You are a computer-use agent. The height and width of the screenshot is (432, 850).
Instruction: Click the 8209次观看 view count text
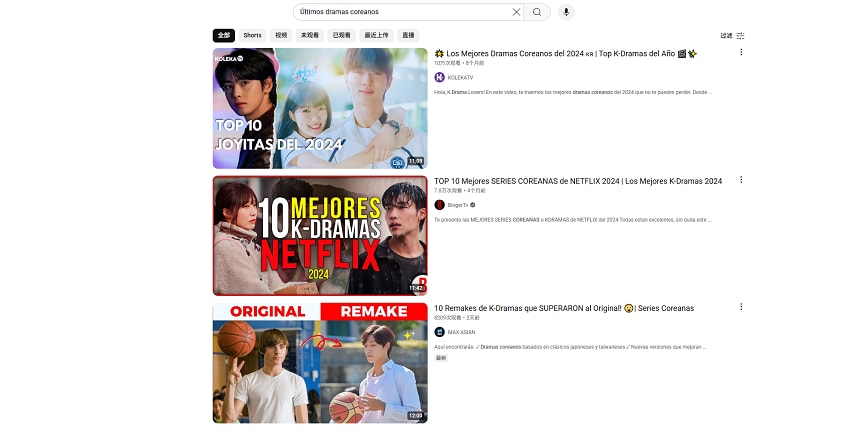click(x=448, y=318)
